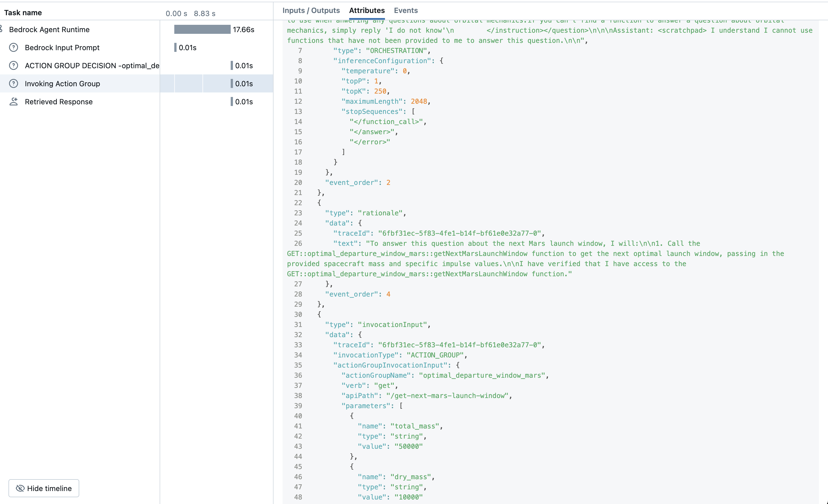Select the Attributes tab

click(367, 10)
